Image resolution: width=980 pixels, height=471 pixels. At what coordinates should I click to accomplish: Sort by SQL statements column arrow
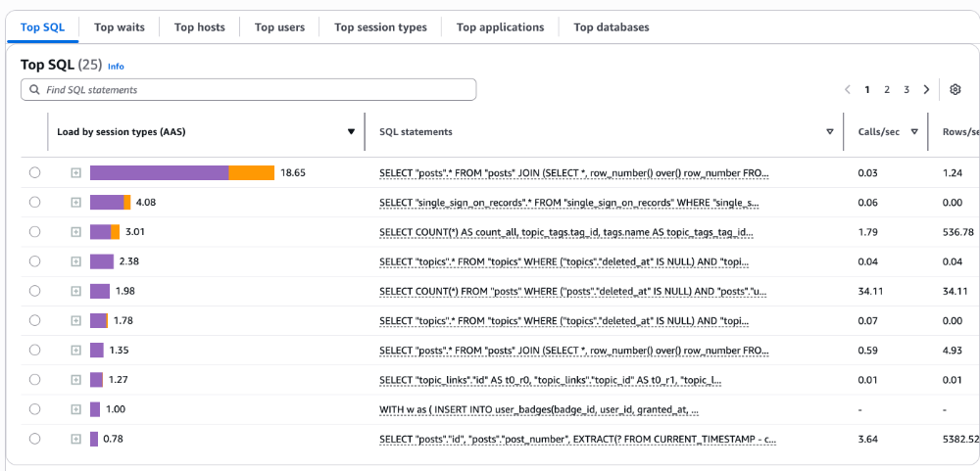point(830,132)
